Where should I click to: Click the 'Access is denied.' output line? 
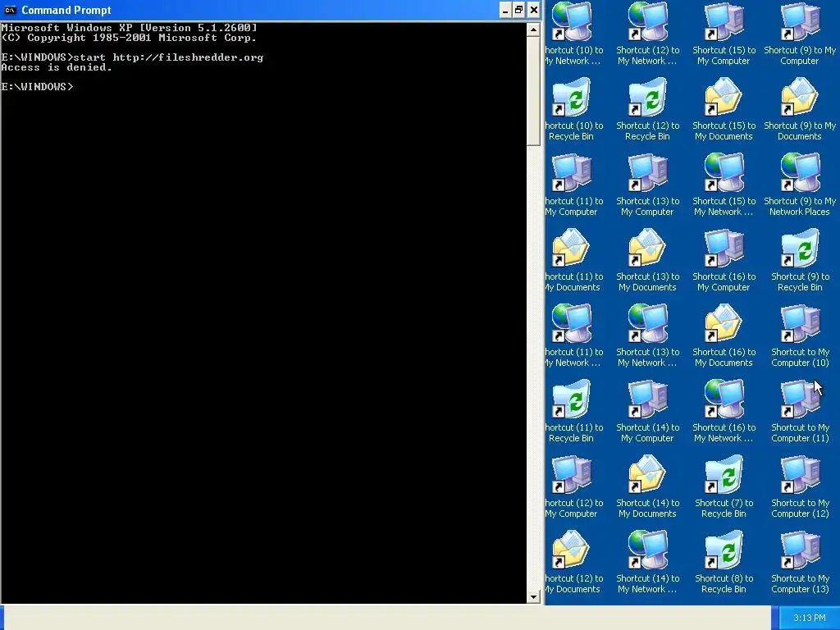click(x=57, y=67)
